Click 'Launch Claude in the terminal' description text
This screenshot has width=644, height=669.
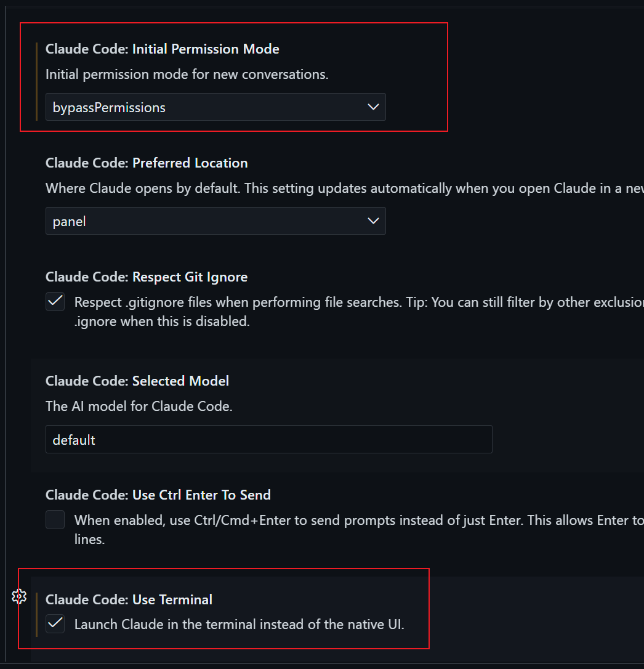click(239, 624)
